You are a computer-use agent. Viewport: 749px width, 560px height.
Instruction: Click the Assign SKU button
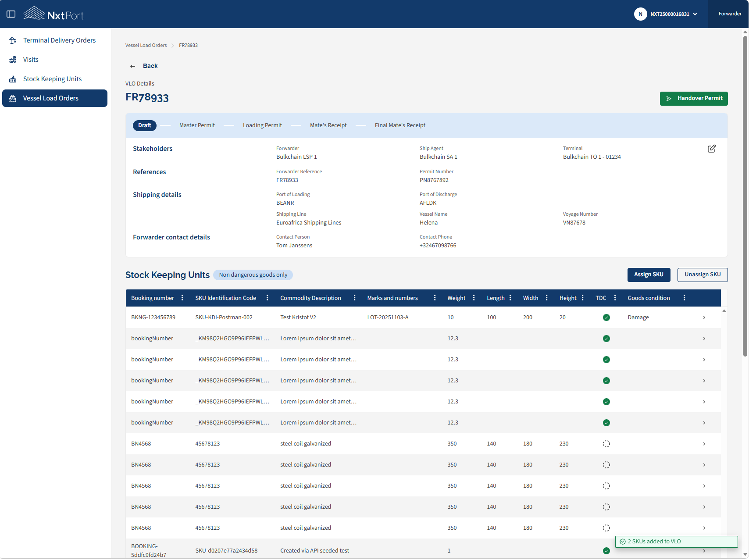coord(649,275)
